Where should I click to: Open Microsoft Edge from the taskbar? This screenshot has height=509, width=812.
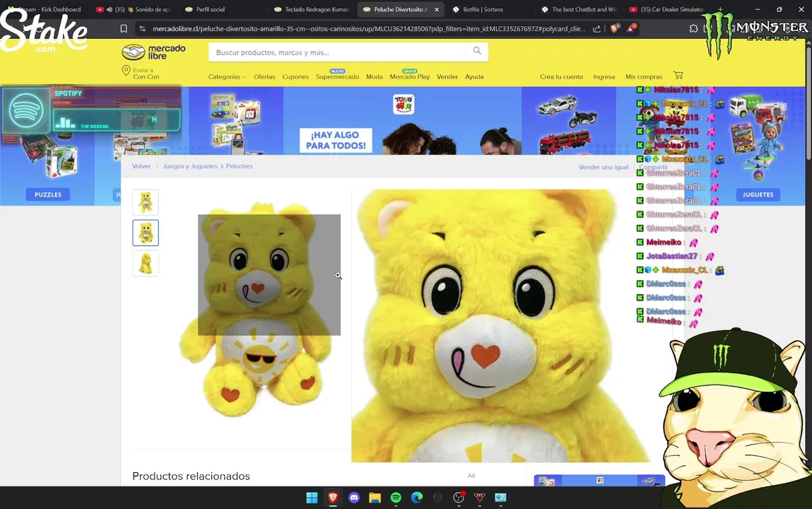click(417, 498)
